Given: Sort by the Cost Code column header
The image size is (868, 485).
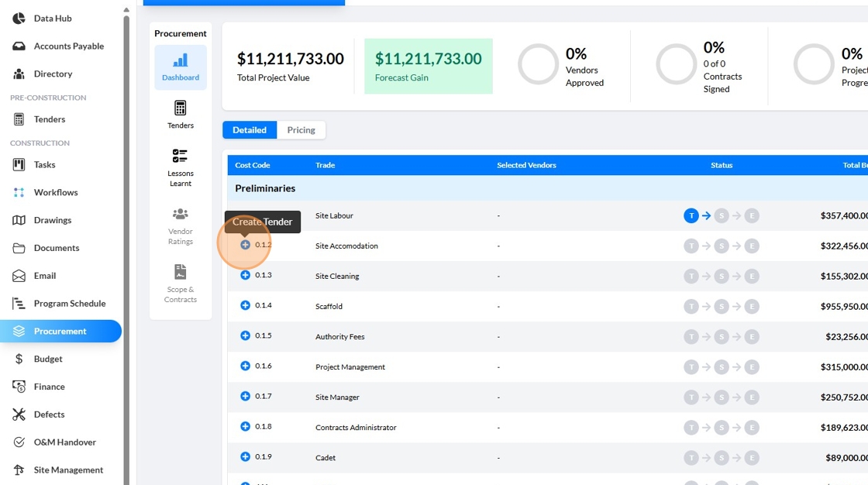Looking at the screenshot, I should (253, 165).
